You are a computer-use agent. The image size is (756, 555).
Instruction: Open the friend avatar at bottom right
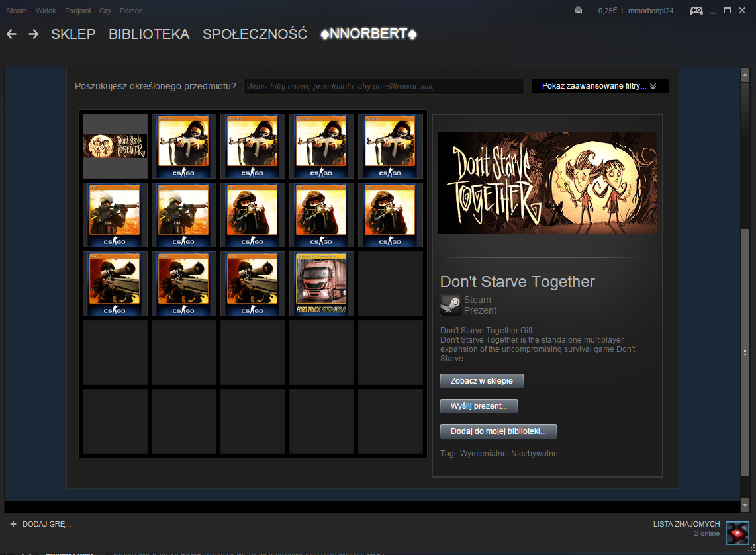(737, 533)
